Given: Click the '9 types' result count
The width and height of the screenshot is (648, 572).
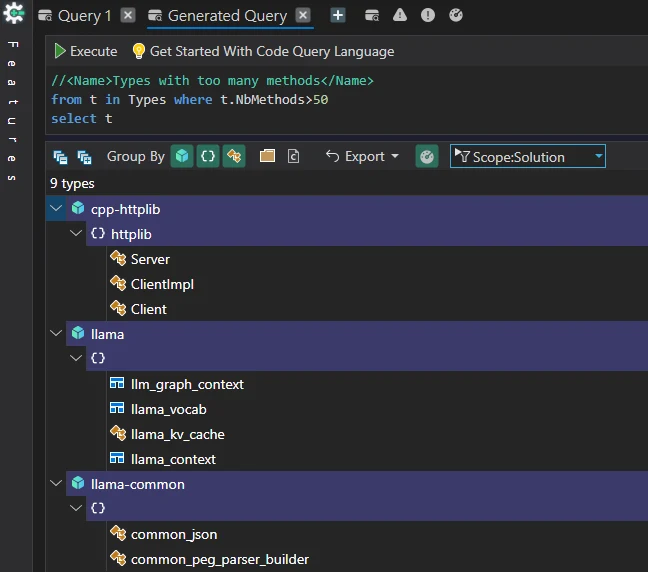Looking at the screenshot, I should 72,184.
